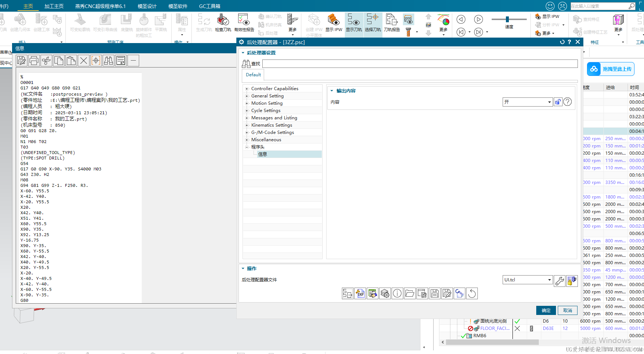
Task: Click the colored panel icon right of wrench
Action: pos(572,281)
